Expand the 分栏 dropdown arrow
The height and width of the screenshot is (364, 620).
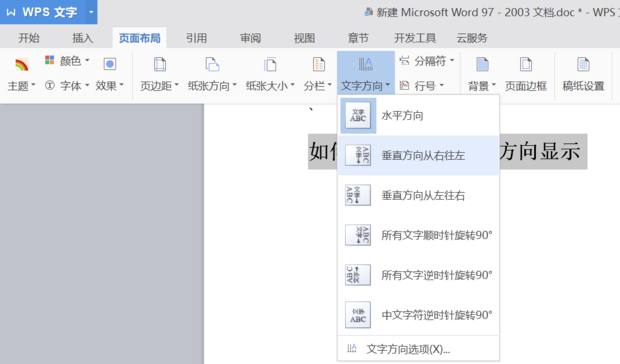329,85
